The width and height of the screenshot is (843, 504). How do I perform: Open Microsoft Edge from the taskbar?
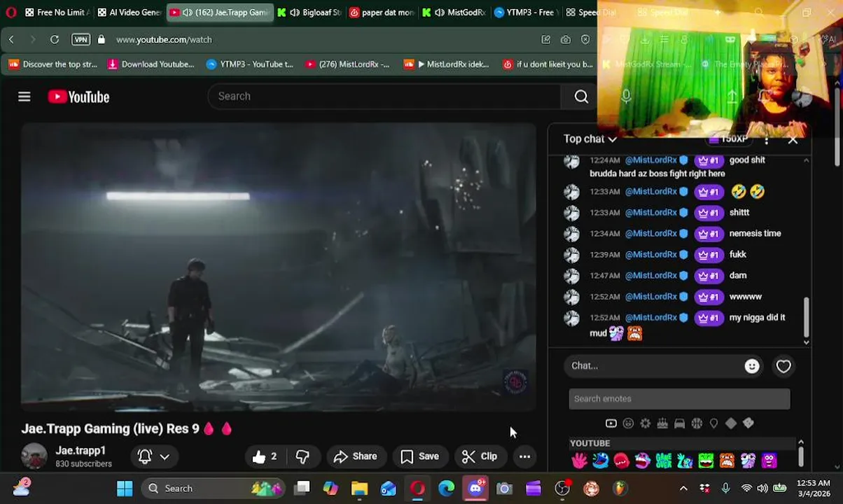[x=446, y=489]
